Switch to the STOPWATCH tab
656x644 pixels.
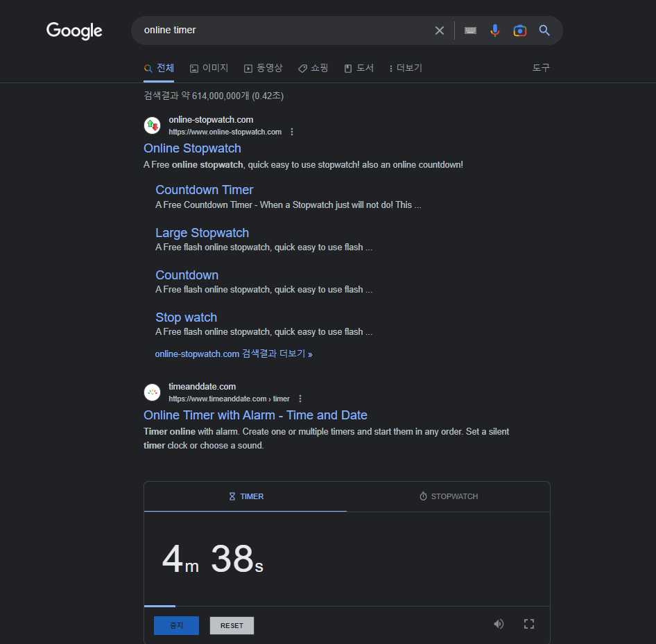[x=449, y=496]
